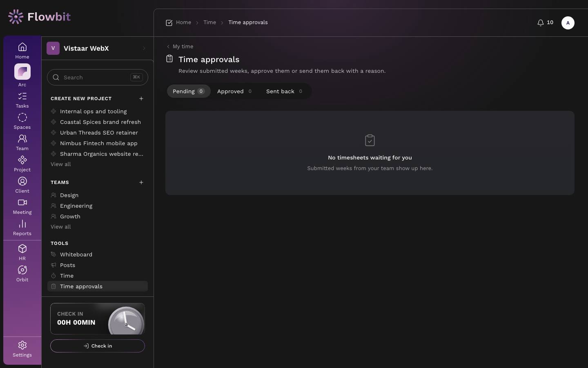
Task: Click the Check in button
Action: pos(98,346)
